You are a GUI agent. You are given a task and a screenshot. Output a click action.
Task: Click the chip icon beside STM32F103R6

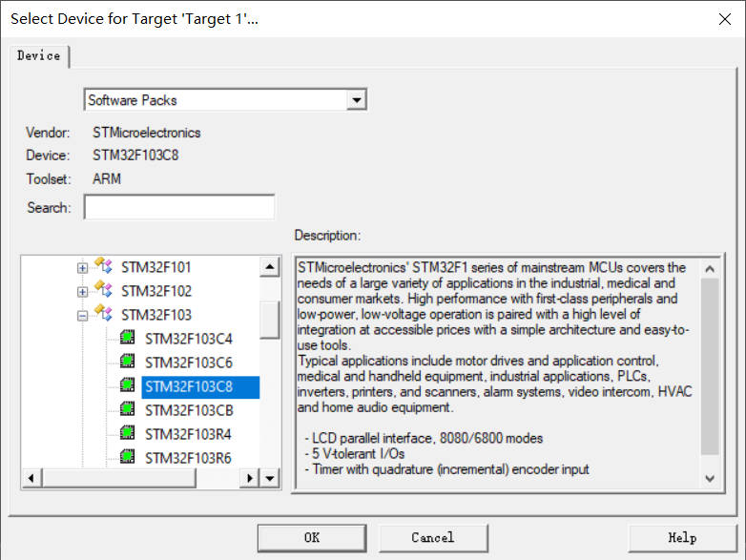127,457
